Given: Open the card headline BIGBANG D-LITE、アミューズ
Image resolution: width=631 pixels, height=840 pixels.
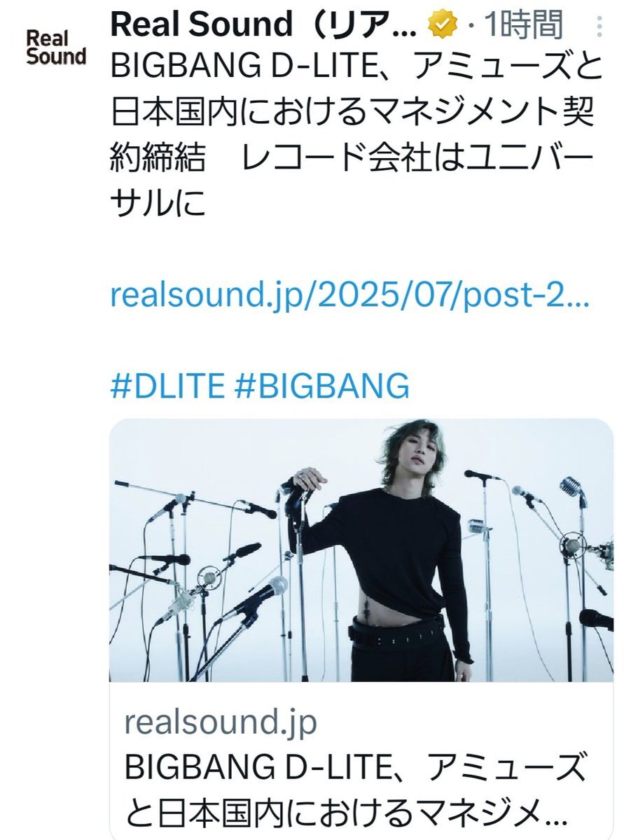Looking at the screenshot, I should click(x=355, y=769).
